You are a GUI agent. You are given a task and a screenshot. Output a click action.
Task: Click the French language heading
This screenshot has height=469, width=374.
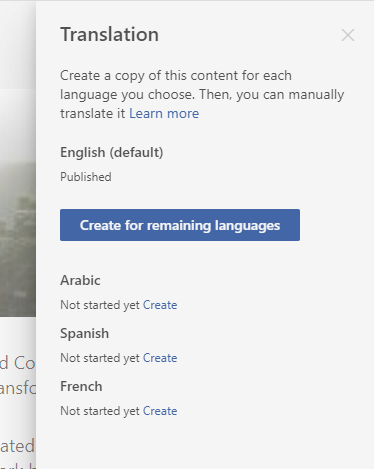81,386
